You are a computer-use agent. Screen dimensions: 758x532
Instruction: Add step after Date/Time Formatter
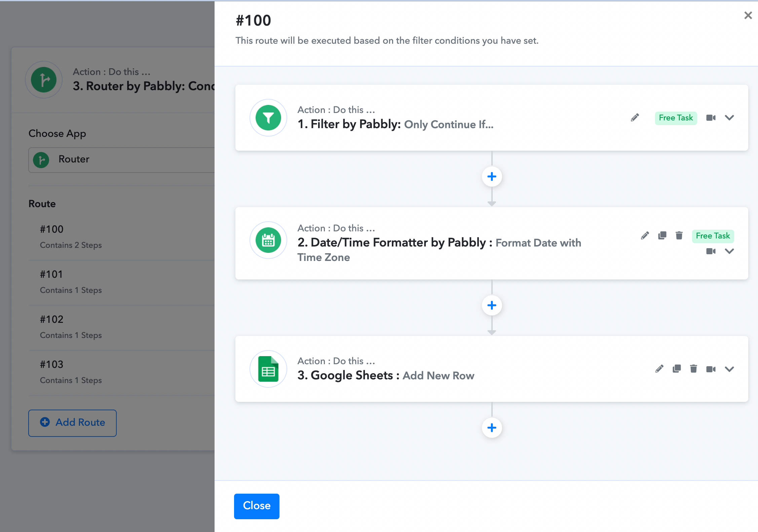coord(492,305)
